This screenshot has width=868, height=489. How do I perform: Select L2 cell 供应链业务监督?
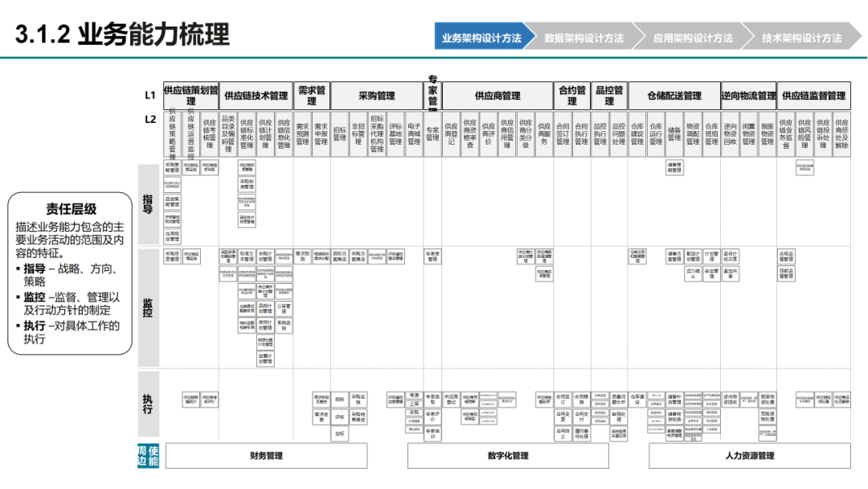click(x=786, y=134)
